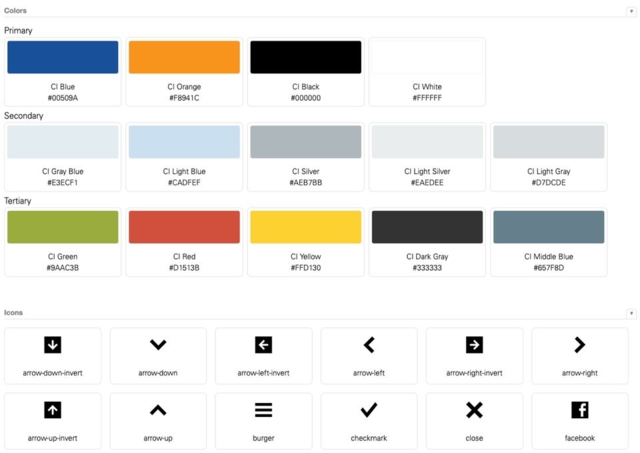Pick the close X icon

474,410
